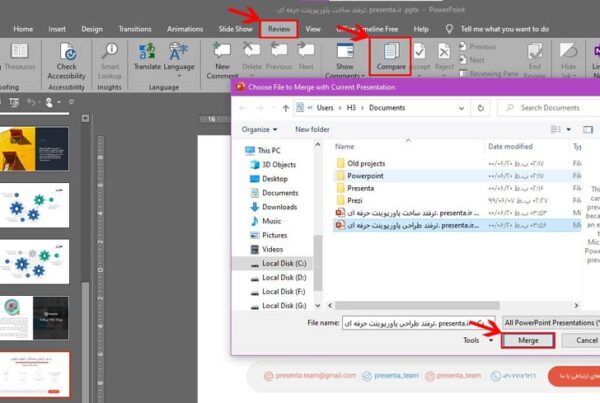Viewport: 600px width, 403px height.
Task: Select the Presenta folder
Action: pyautogui.click(x=360, y=188)
